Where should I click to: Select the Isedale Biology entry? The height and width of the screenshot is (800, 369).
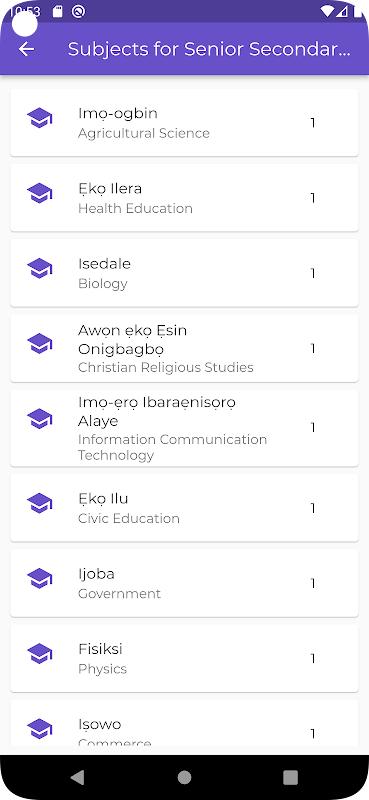(184, 273)
